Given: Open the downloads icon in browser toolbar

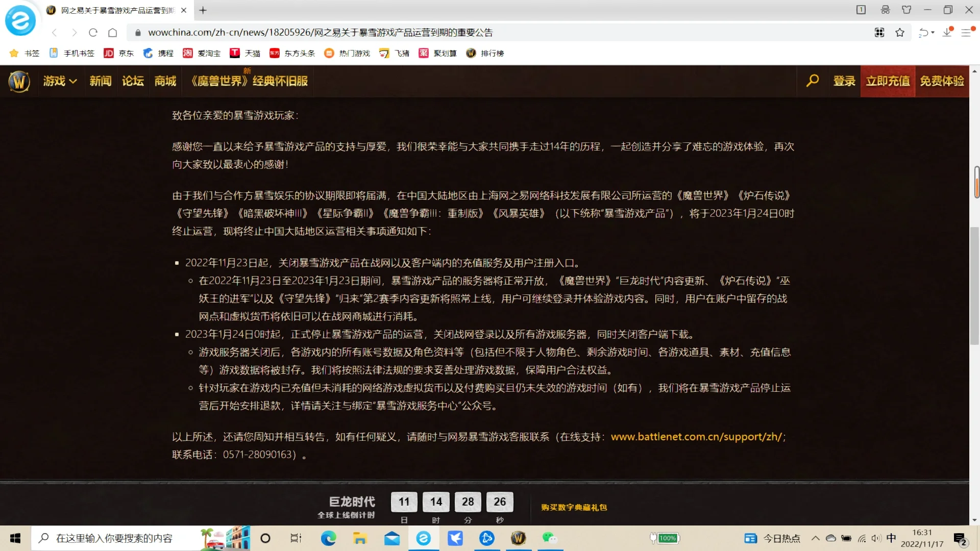Looking at the screenshot, I should [947, 32].
